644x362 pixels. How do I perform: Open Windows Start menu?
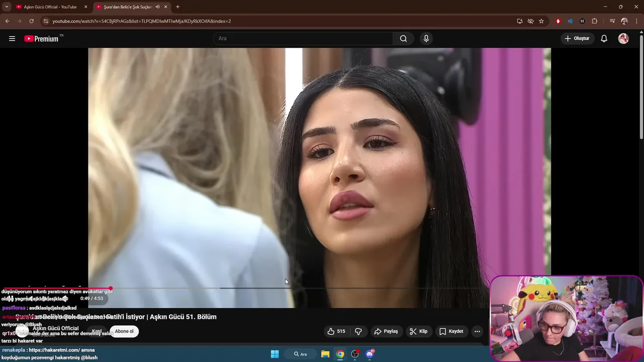(x=275, y=354)
